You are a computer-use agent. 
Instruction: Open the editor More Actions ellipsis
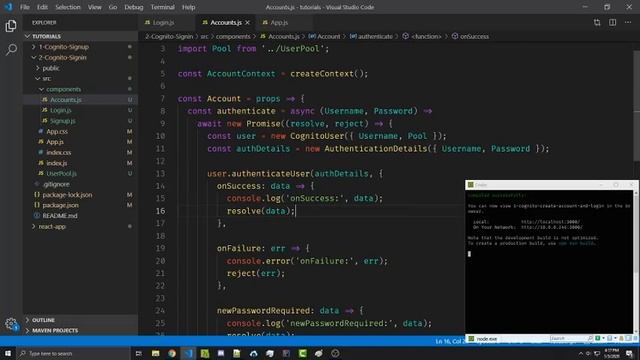pos(628,22)
